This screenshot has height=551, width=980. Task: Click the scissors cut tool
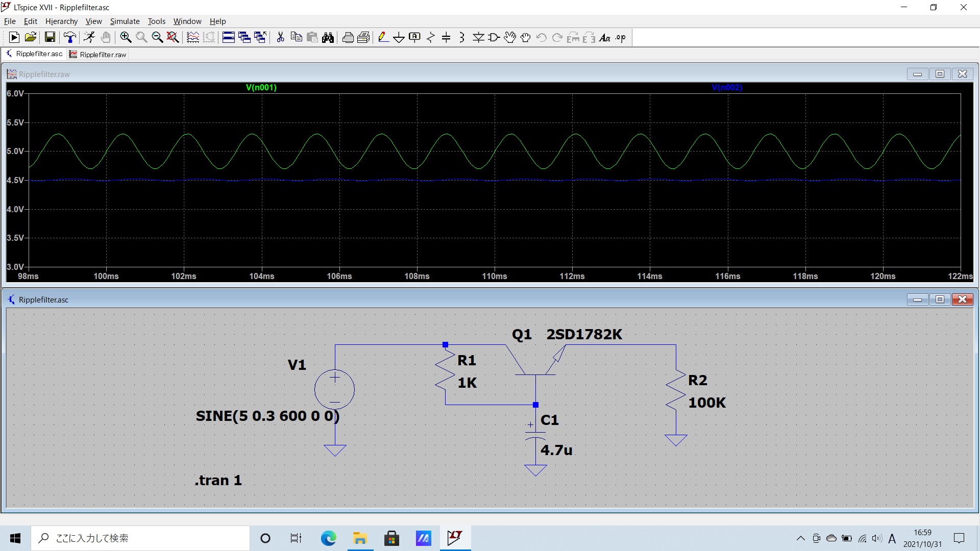coord(280,37)
